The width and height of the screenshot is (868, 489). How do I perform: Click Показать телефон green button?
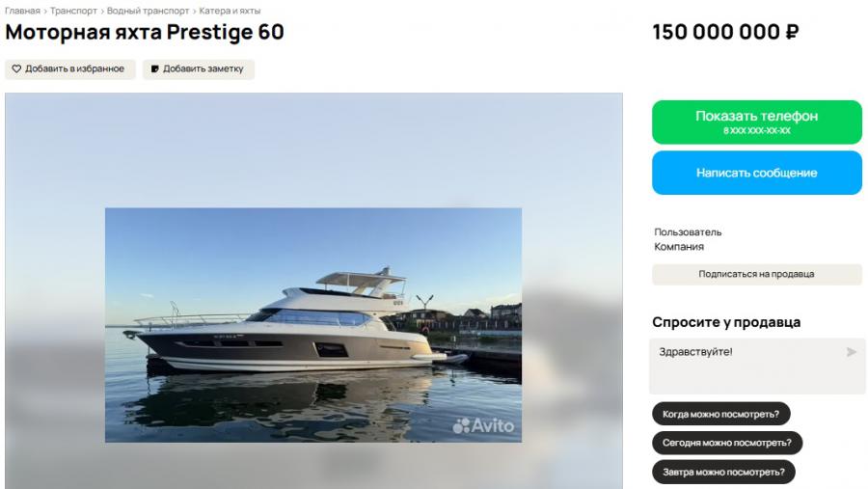757,122
